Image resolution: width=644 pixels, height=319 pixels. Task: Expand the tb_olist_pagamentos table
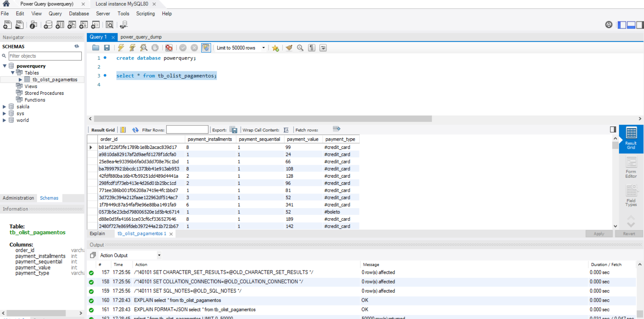click(20, 80)
